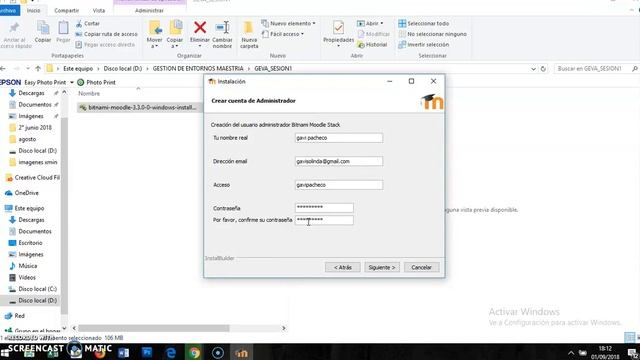Click Cortar in the ribbon
Screen dimensions: 640x360
[88, 24]
